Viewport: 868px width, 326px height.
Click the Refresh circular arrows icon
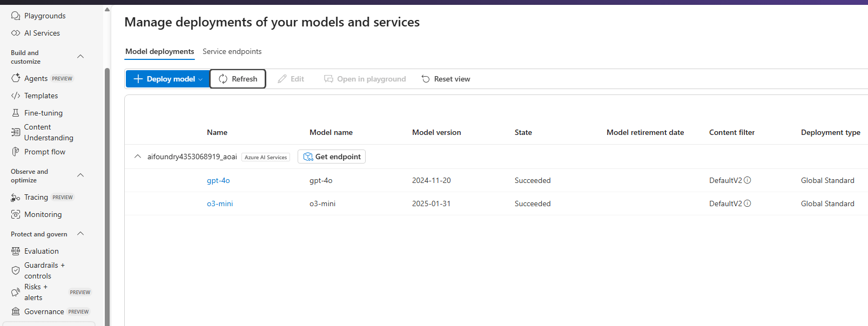pos(223,79)
